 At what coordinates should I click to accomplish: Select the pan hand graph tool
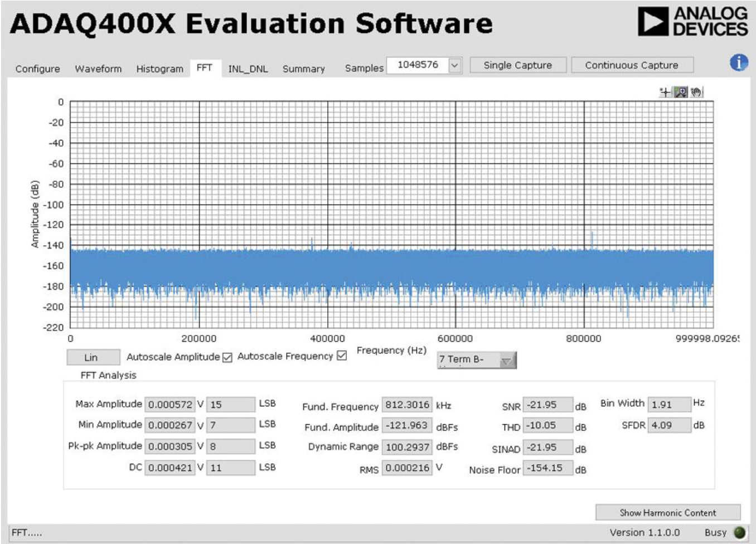point(696,92)
